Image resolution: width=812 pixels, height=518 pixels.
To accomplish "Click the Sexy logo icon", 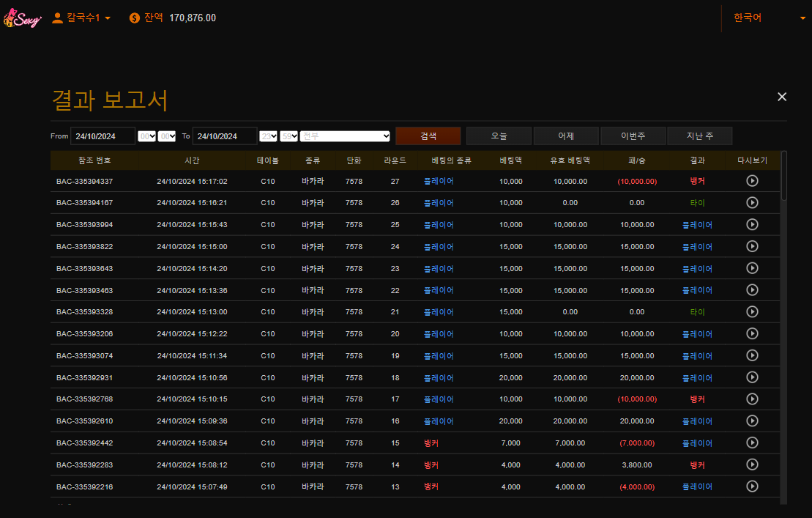I will point(21,18).
